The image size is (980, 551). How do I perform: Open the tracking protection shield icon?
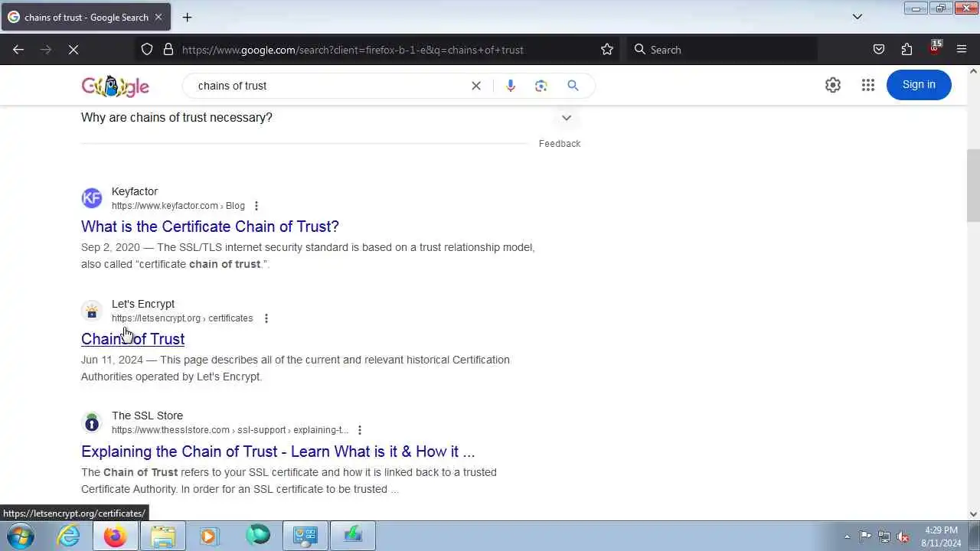[147, 50]
